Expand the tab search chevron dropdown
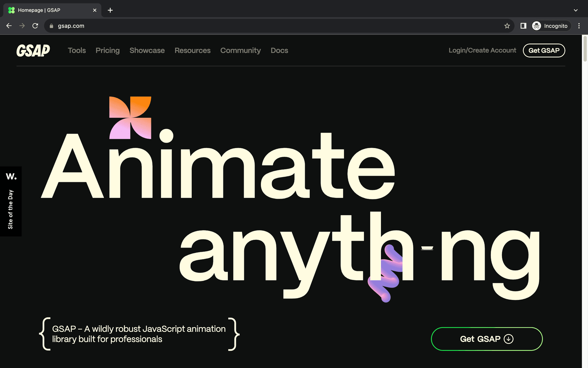The height and width of the screenshot is (368, 588). pos(576,10)
